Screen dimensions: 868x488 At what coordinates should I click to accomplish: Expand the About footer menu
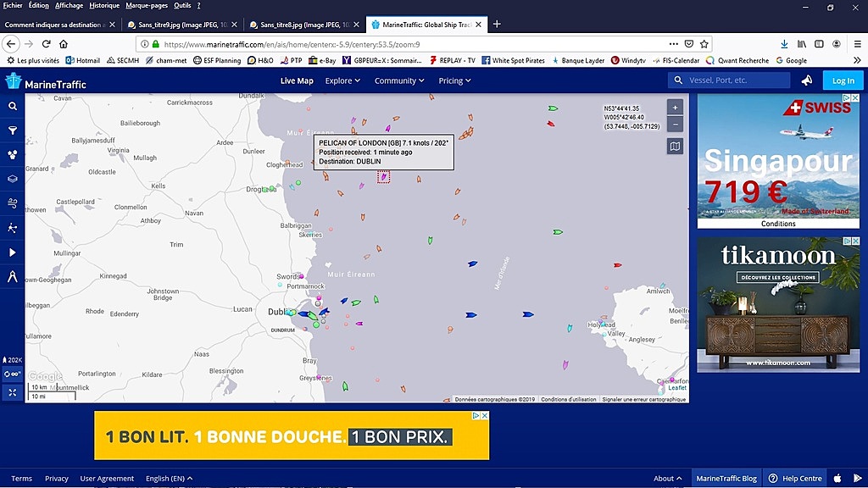click(x=668, y=479)
